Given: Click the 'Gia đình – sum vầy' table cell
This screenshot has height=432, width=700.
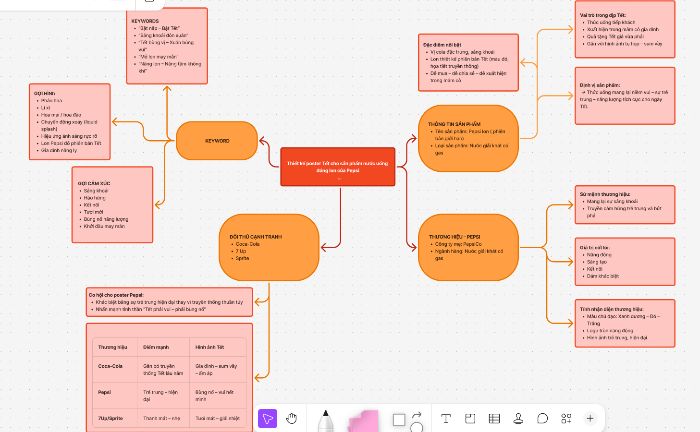Looking at the screenshot, I should pos(216,369).
